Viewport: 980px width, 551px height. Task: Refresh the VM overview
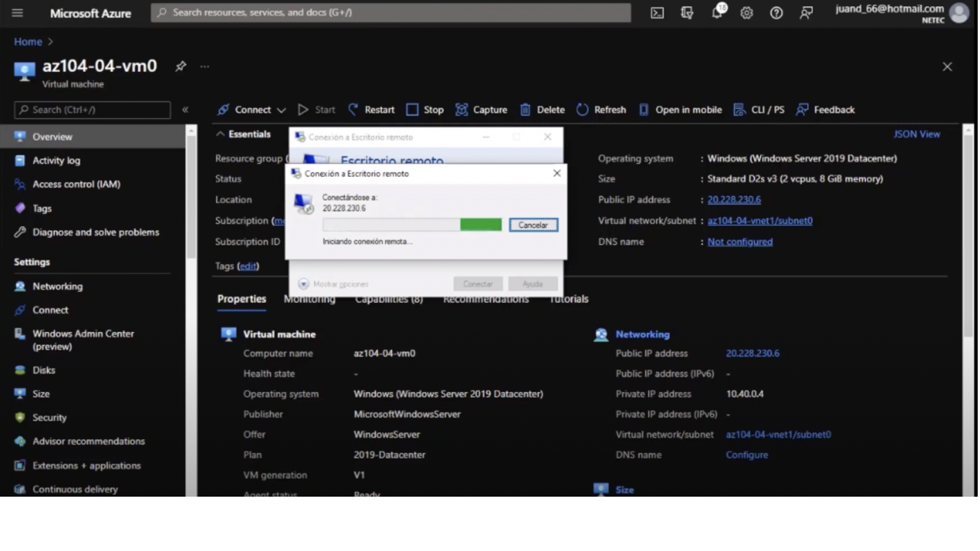click(x=601, y=109)
